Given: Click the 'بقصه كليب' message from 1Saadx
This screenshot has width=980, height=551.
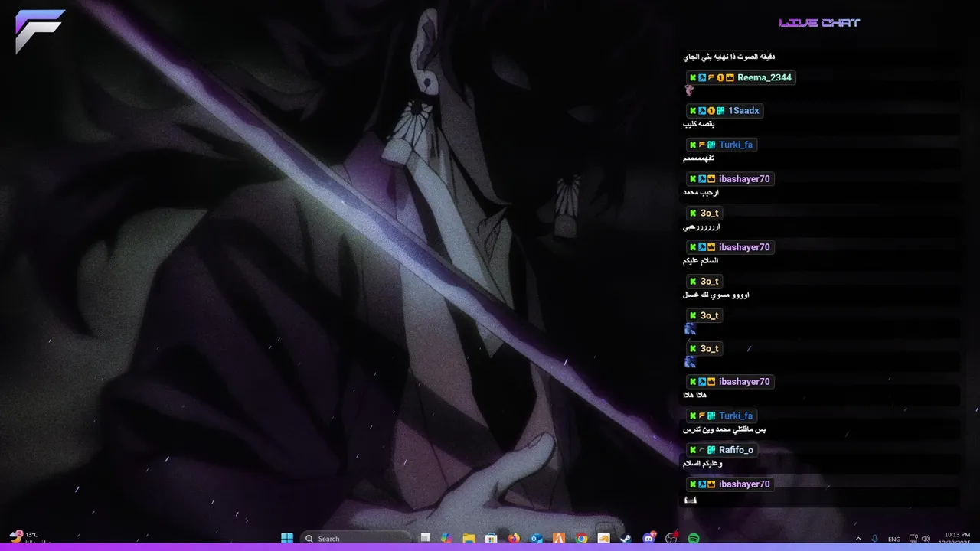Looking at the screenshot, I should coord(698,124).
